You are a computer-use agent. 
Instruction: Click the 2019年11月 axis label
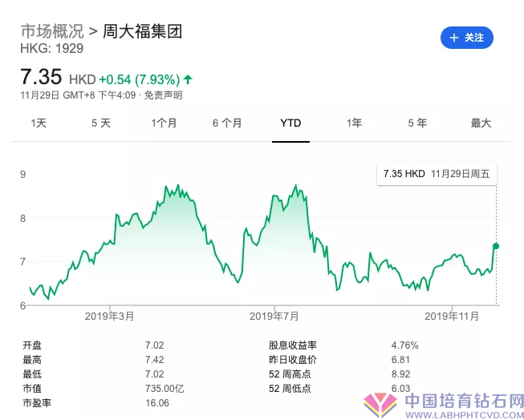452,316
